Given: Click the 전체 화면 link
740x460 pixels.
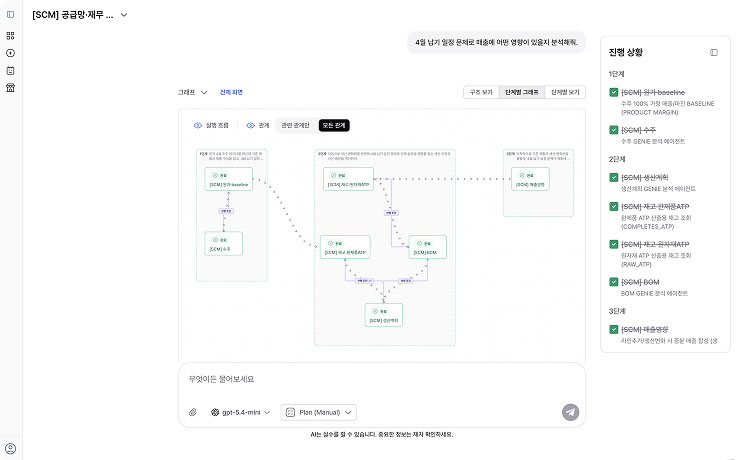Looking at the screenshot, I should 231,92.
